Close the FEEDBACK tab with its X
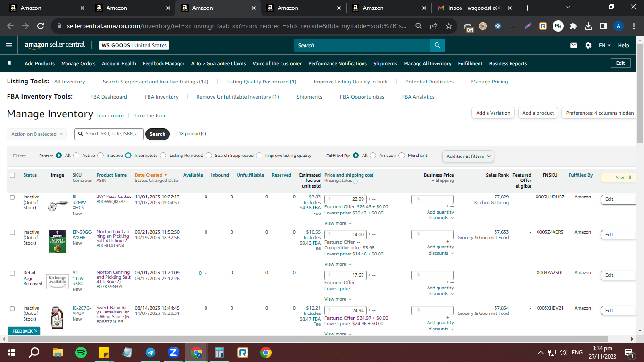 36,331
